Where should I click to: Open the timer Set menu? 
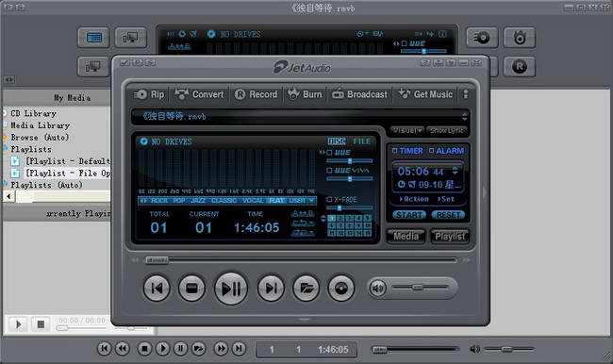pos(446,199)
